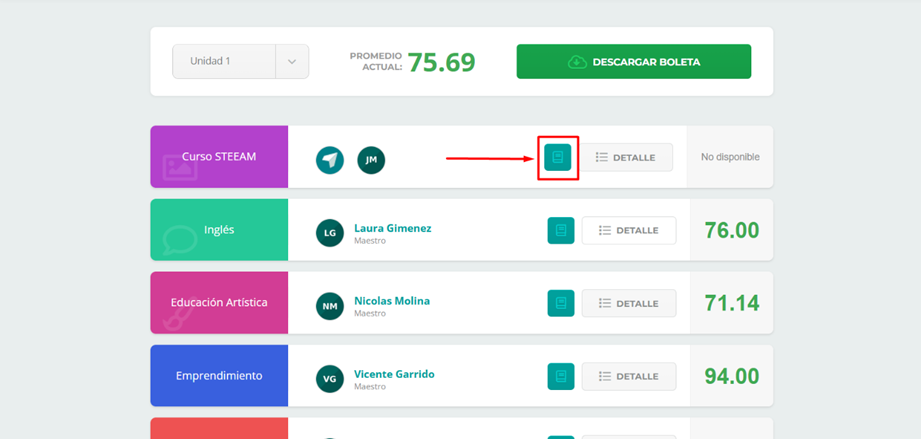Show Detalle for Emprendimiento
Screen dimensions: 921x439
tap(629, 376)
